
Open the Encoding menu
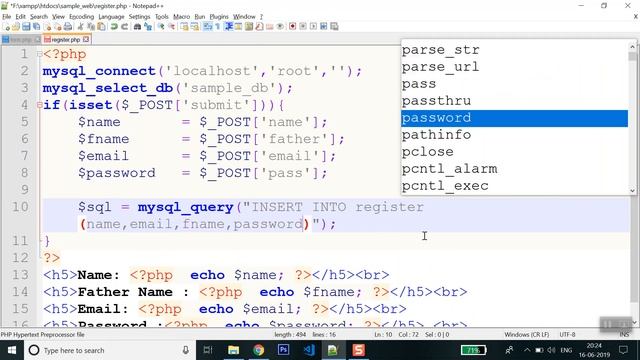pos(81,17)
